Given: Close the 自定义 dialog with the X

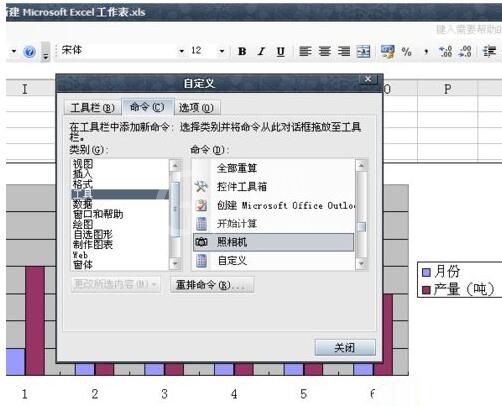Looking at the screenshot, I should pos(368,79).
